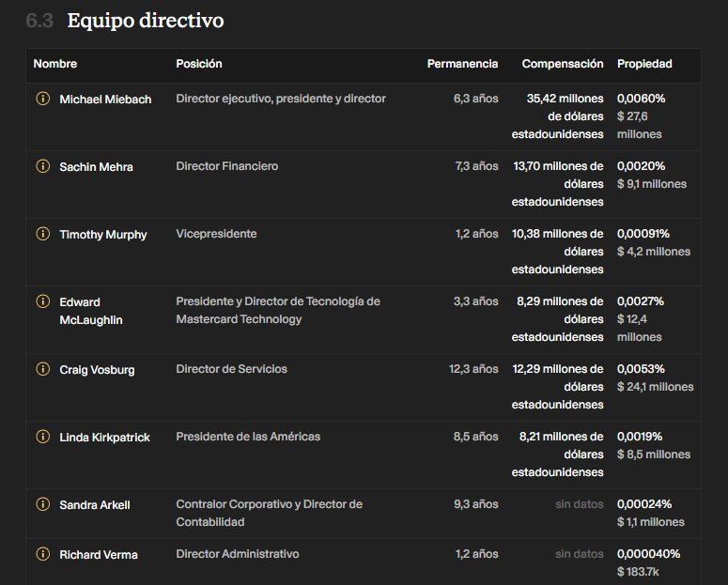Select the name Craig Vosburg
This screenshot has height=585, width=728.
(97, 370)
